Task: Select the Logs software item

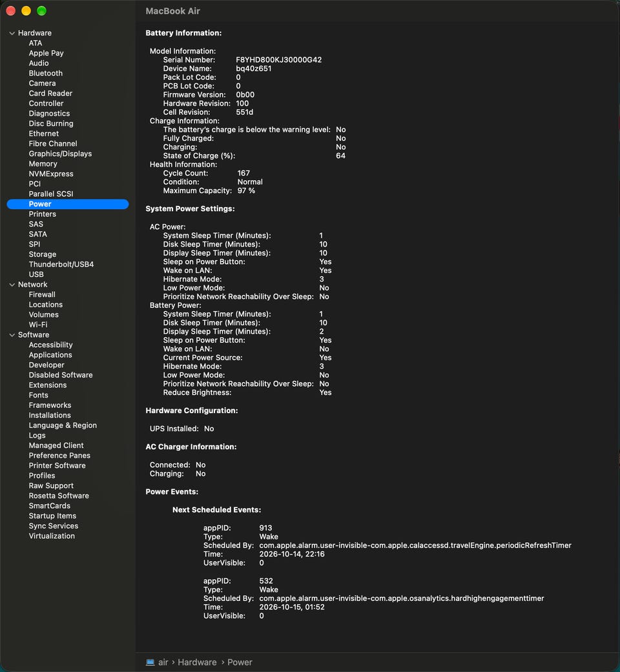Action: tap(37, 436)
